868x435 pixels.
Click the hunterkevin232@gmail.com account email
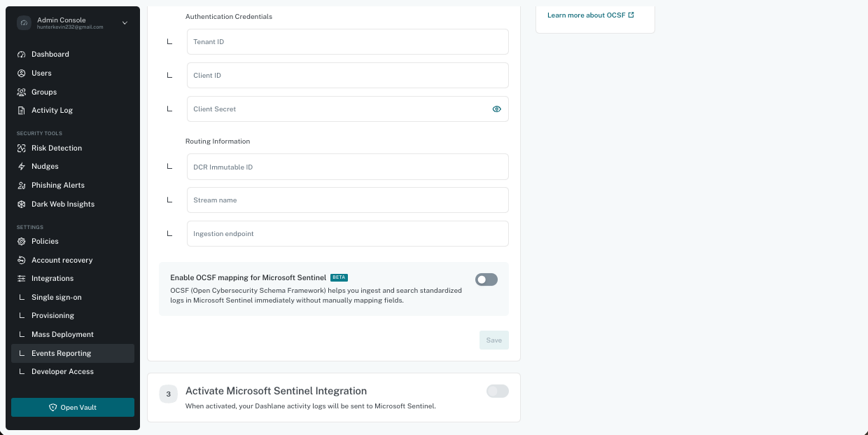(x=70, y=27)
